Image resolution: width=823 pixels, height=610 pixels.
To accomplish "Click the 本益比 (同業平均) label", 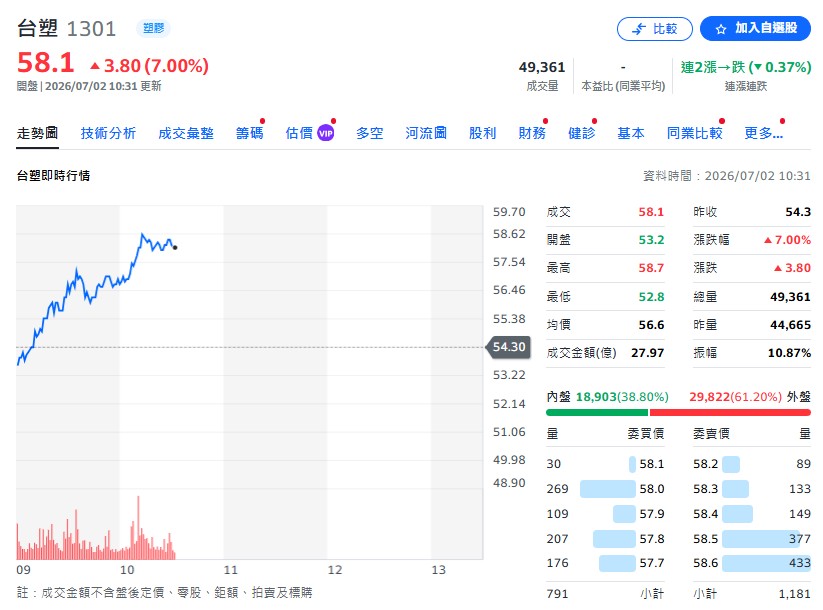I will pyautogui.click(x=623, y=86).
